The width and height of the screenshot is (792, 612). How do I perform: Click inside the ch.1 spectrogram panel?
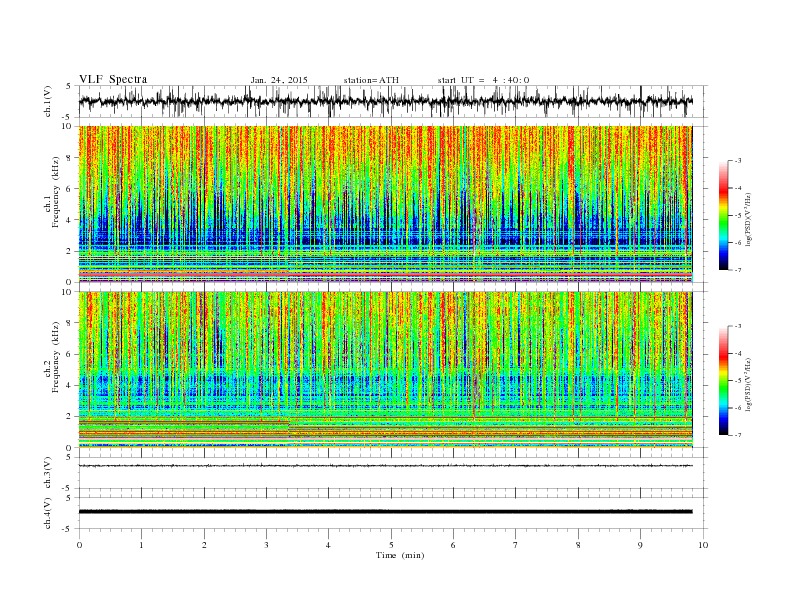385,204
